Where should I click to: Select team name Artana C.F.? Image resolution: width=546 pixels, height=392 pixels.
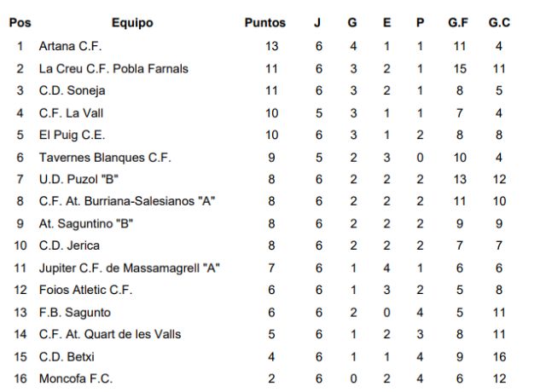point(70,46)
